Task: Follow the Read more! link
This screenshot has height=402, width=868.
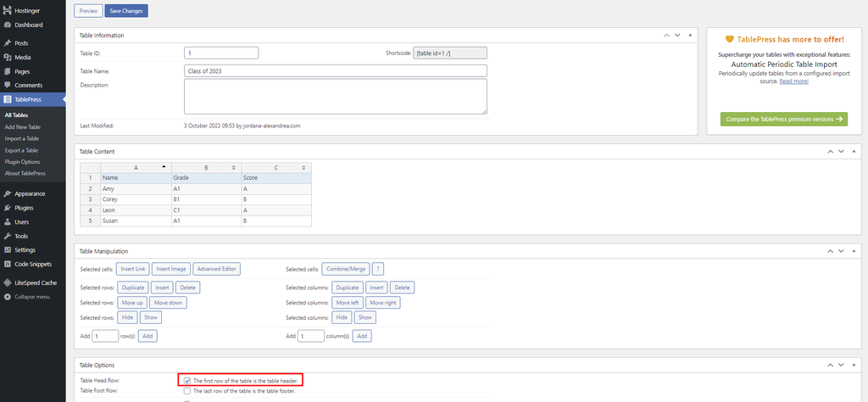Action: [x=793, y=81]
